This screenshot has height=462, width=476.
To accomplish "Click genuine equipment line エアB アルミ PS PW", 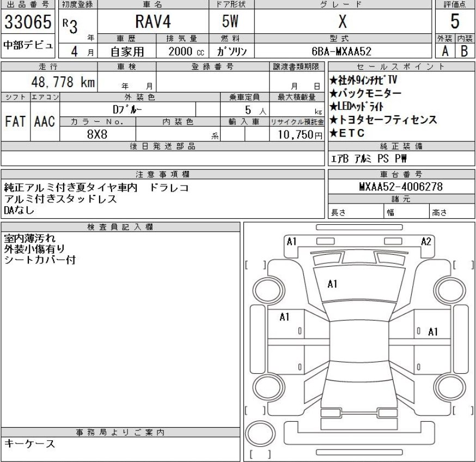I will (x=369, y=159).
